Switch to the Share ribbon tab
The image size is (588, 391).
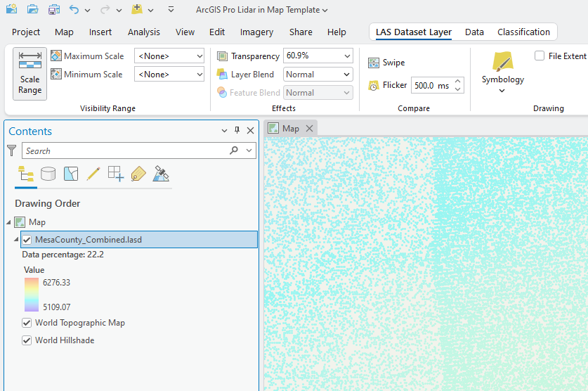[301, 32]
